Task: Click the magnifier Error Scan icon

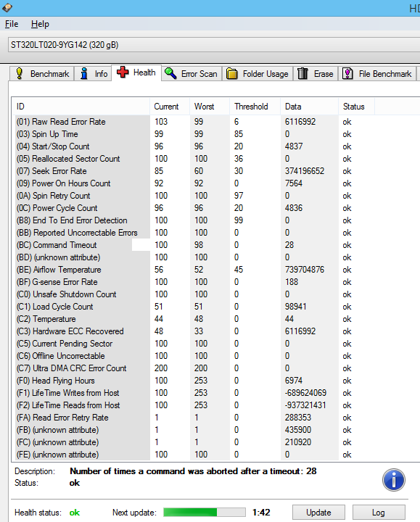Action: click(x=170, y=73)
